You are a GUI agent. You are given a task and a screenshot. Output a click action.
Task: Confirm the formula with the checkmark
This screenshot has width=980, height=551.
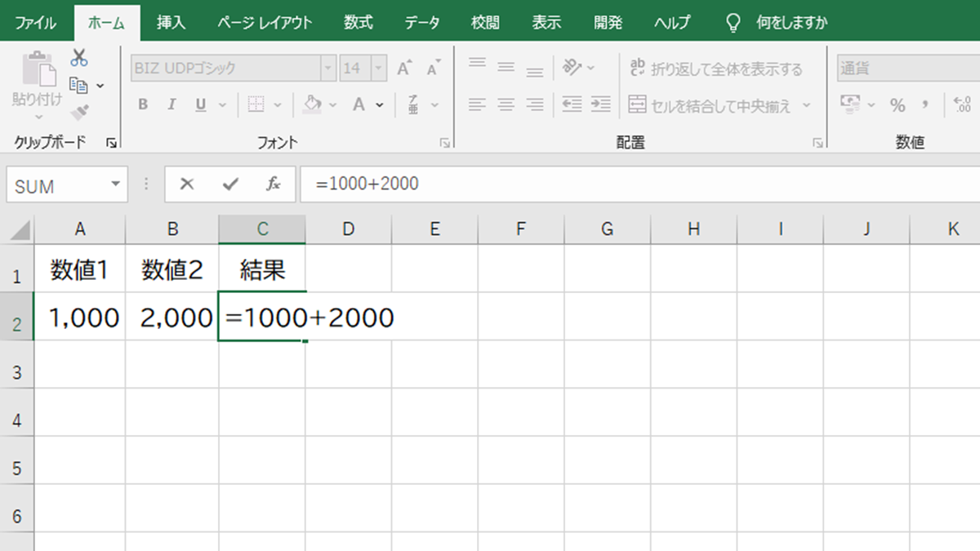229,184
